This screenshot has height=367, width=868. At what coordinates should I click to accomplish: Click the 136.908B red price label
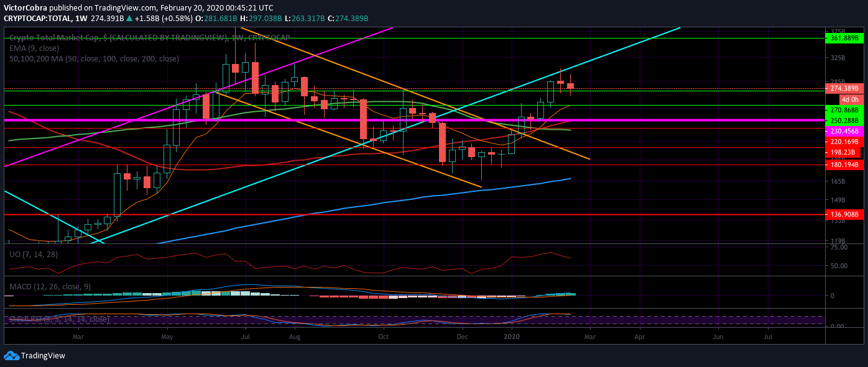[844, 215]
